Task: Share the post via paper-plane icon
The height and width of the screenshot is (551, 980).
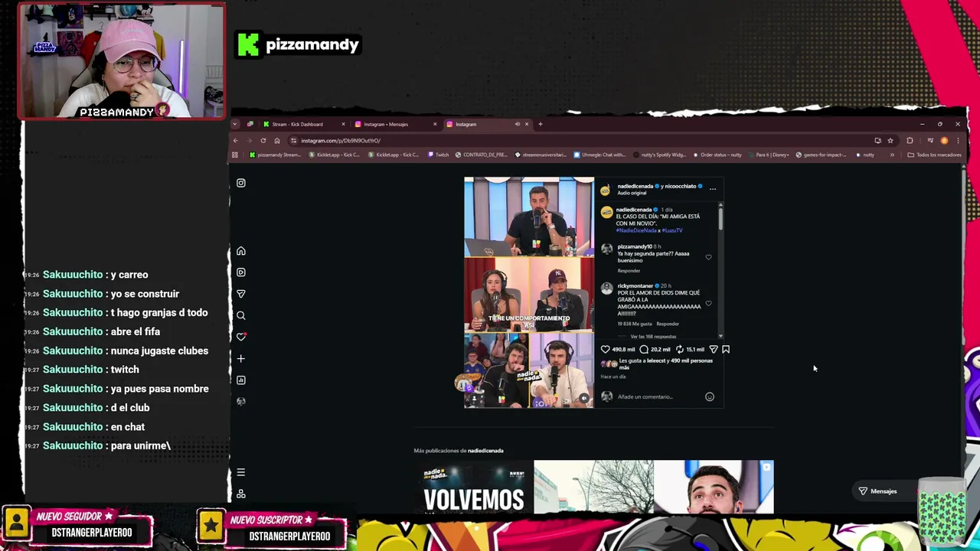Action: click(714, 349)
